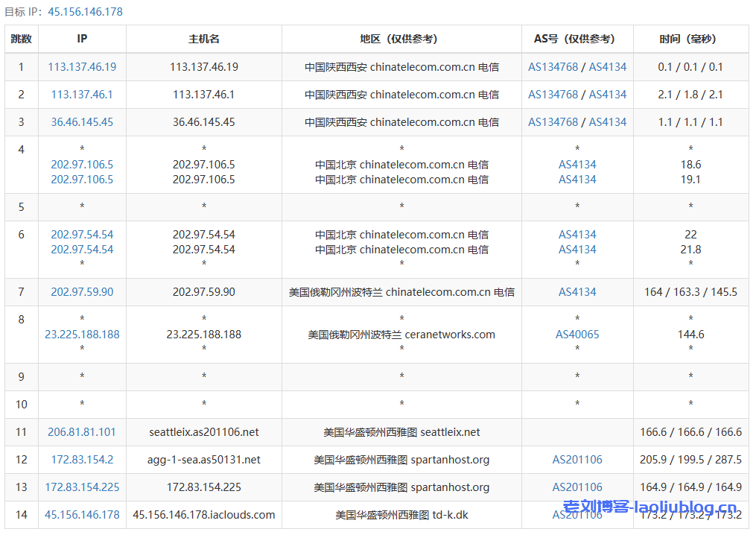
Task: Select the agg-1-sea.as50131.net hostname cell
Action: pos(204,460)
